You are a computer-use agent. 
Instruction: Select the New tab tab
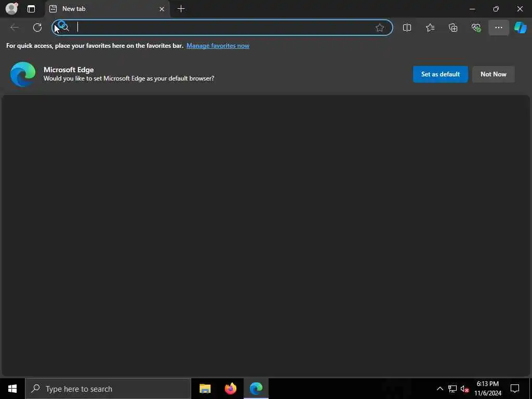[107, 9]
